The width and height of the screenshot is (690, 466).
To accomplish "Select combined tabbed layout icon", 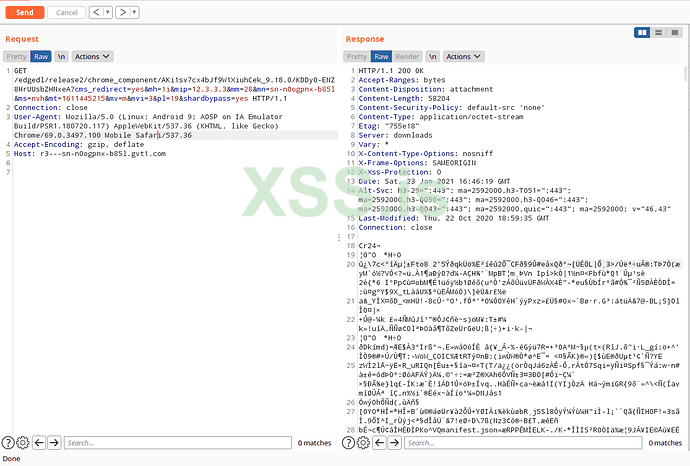I will (675, 33).
